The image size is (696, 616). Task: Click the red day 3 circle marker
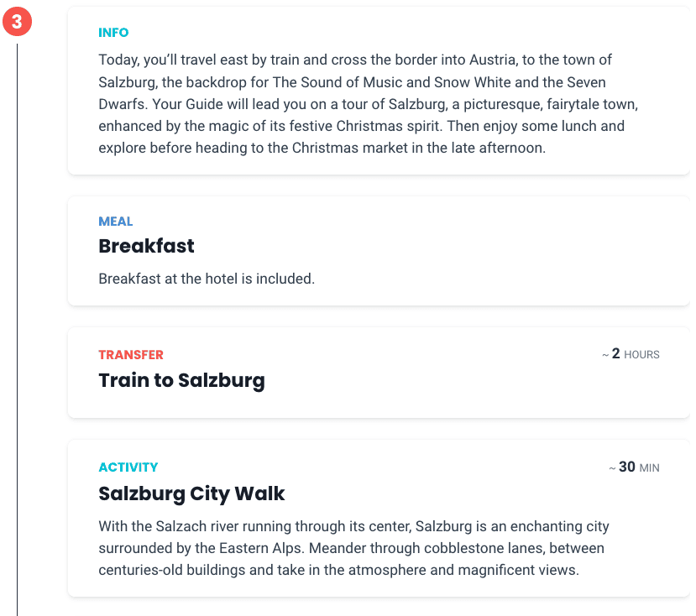[17, 22]
